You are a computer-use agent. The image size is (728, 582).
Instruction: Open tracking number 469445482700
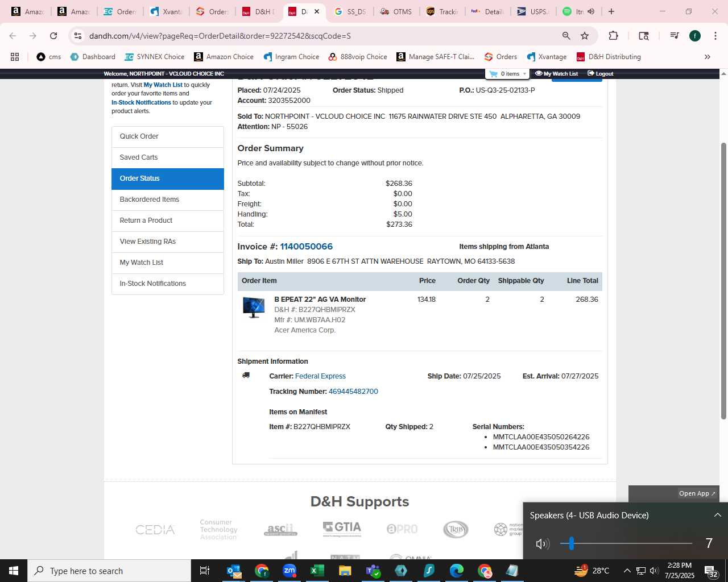point(353,392)
